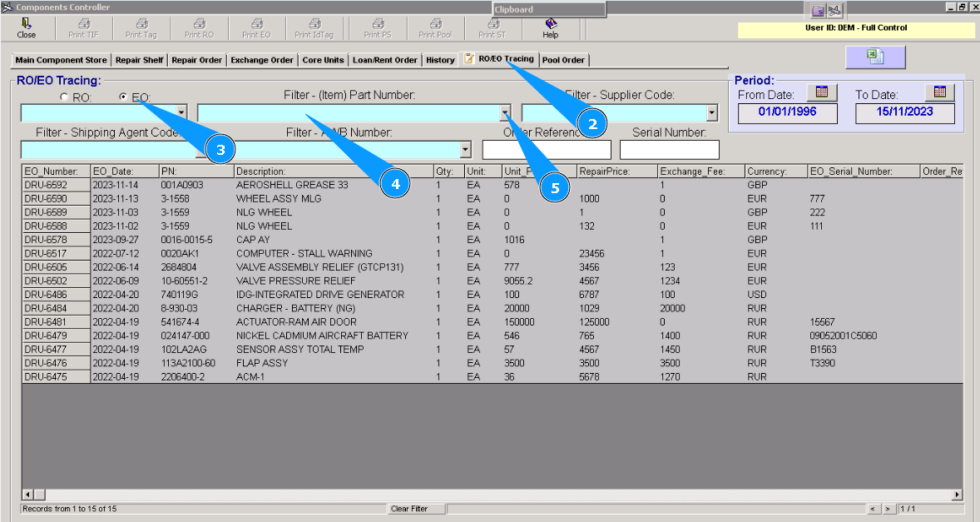Screen dimensions: 980x522
Task: Click the Print EO toolbar icon
Action: (x=256, y=28)
